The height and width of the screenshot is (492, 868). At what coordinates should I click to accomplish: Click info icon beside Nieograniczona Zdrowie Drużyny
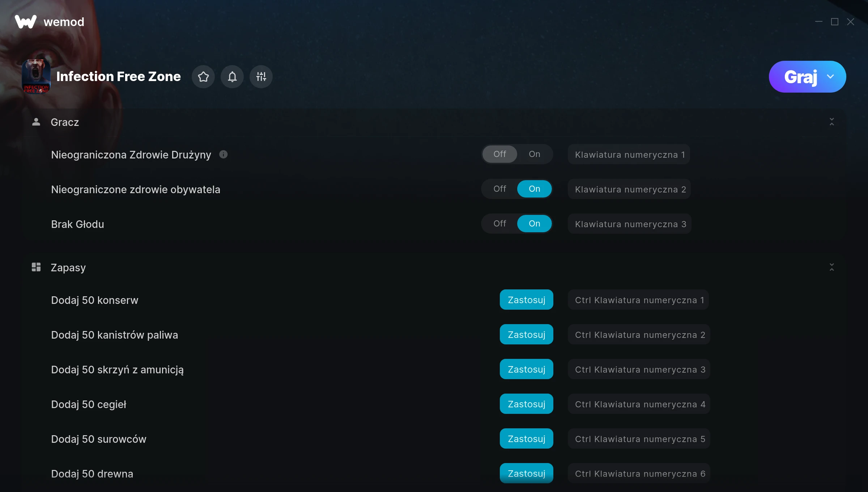pyautogui.click(x=224, y=154)
